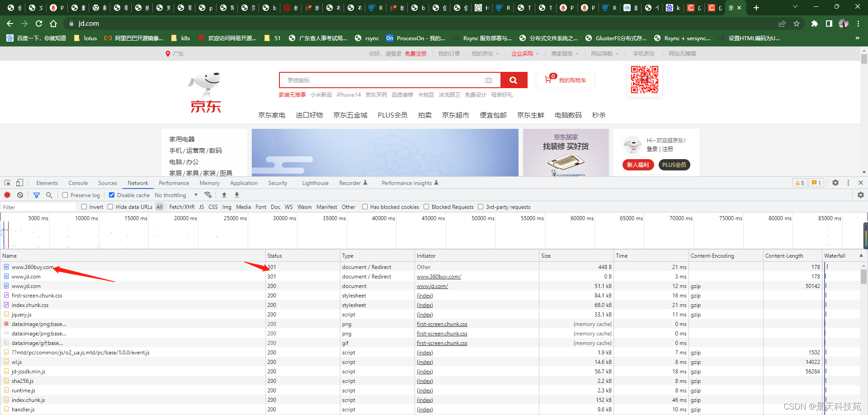Open the Application tab
The image size is (868, 415).
click(244, 183)
